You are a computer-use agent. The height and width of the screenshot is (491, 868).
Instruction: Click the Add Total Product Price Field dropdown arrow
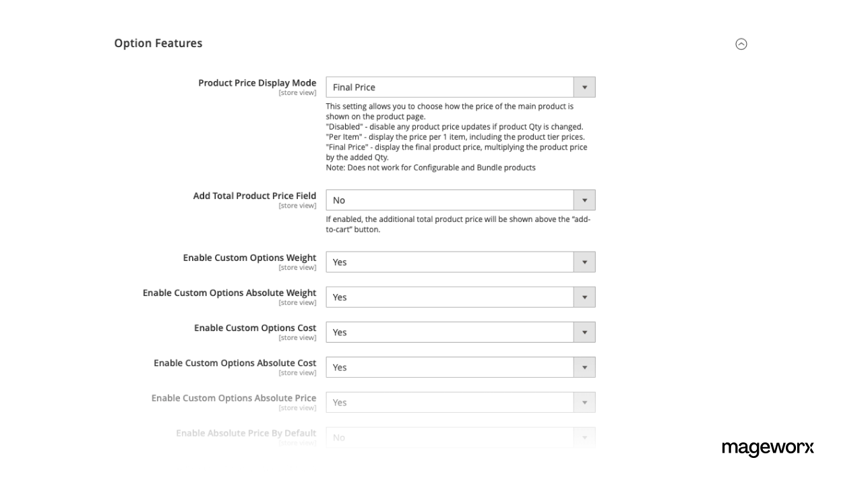pos(585,200)
